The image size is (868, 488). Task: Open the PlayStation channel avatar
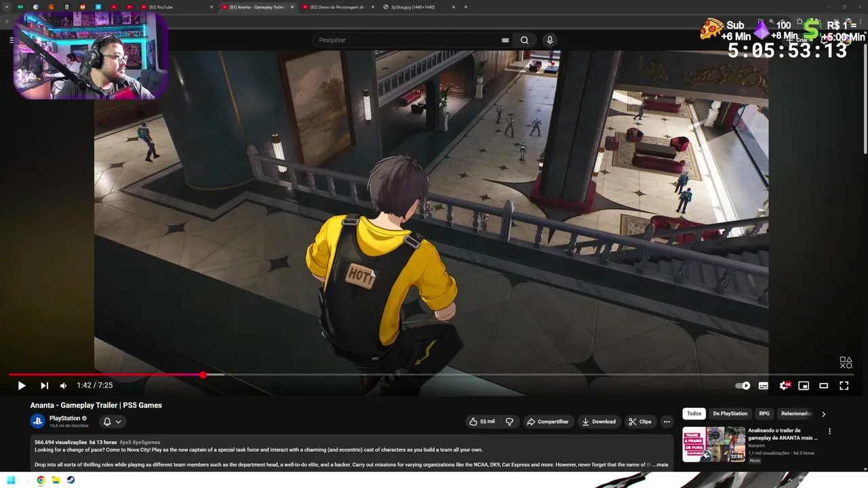[37, 421]
